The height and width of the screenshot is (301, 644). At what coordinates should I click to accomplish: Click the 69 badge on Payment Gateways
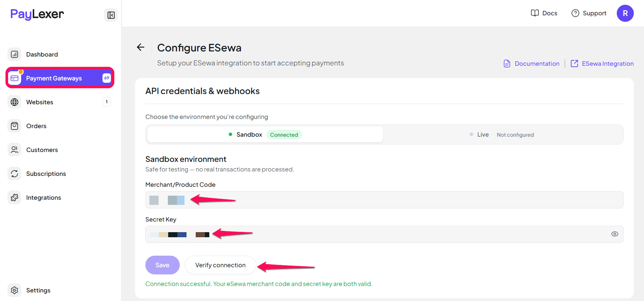point(106,78)
